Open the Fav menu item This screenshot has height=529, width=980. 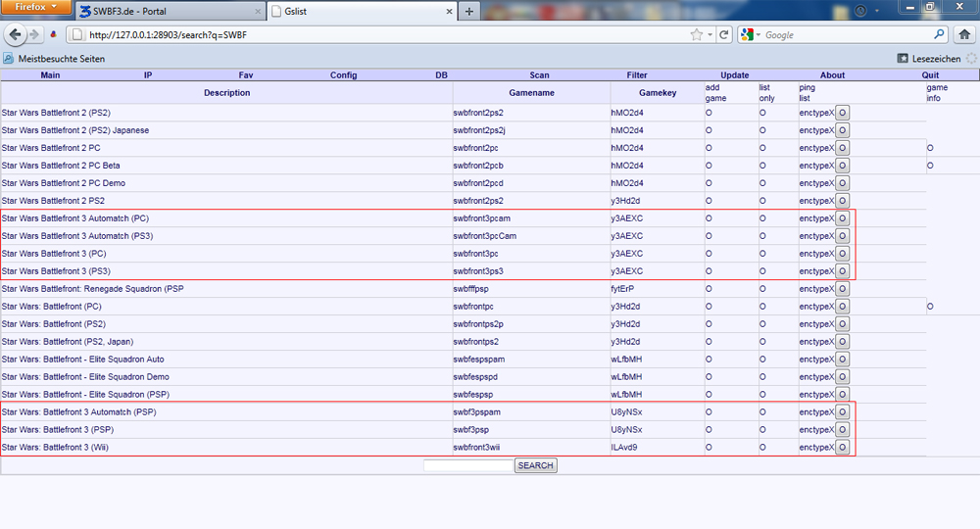coord(246,75)
